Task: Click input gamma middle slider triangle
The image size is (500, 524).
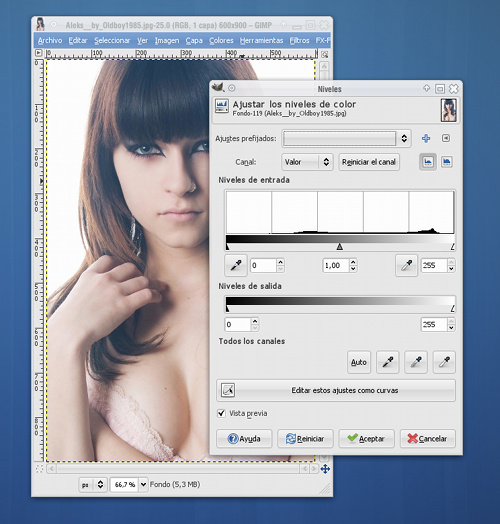Action: point(340,247)
